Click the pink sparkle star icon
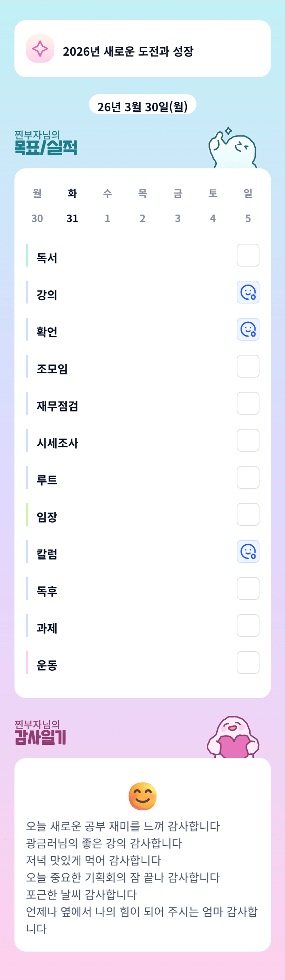 click(x=40, y=49)
